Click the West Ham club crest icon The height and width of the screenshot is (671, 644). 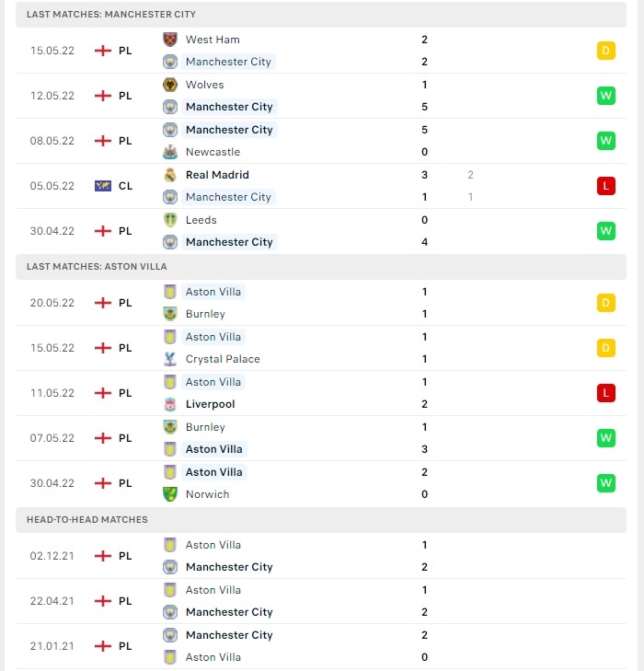click(170, 40)
